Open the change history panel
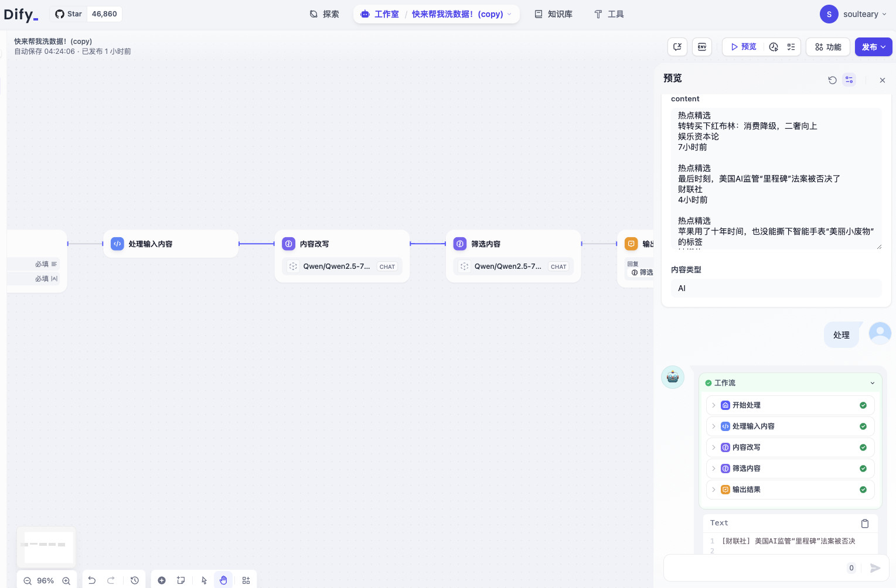Image resolution: width=896 pixels, height=588 pixels. pos(135,580)
